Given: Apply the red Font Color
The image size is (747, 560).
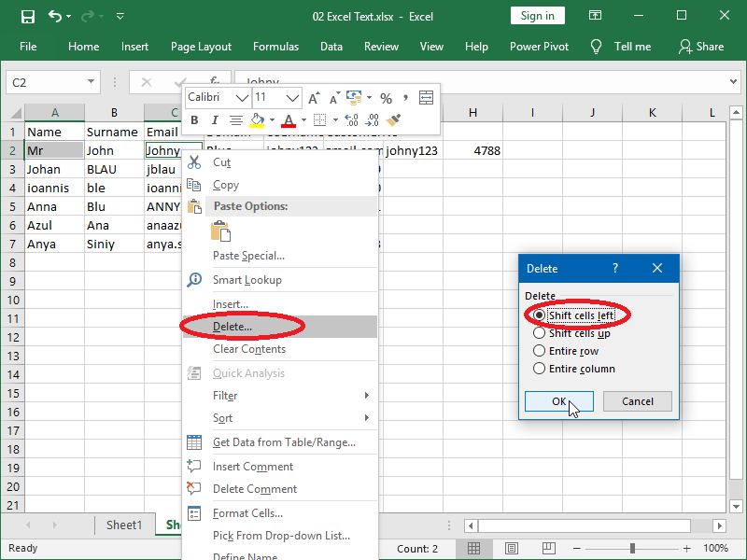Looking at the screenshot, I should [289, 119].
